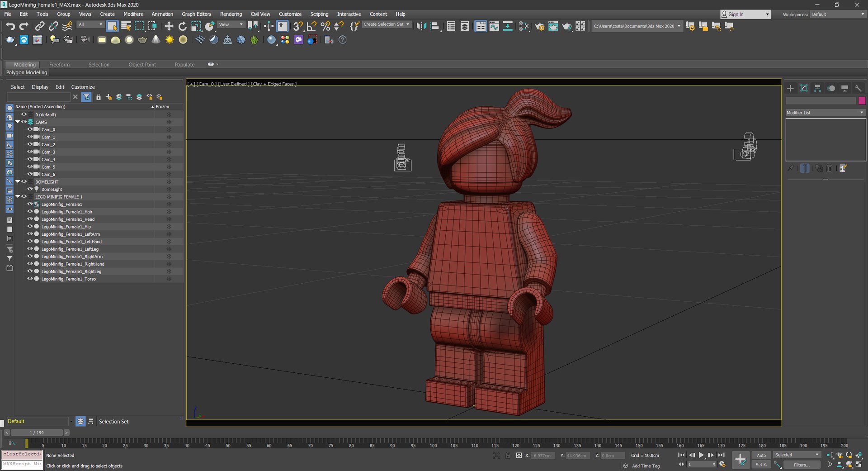Click the Set K. button
The image size is (868, 471).
761,465
